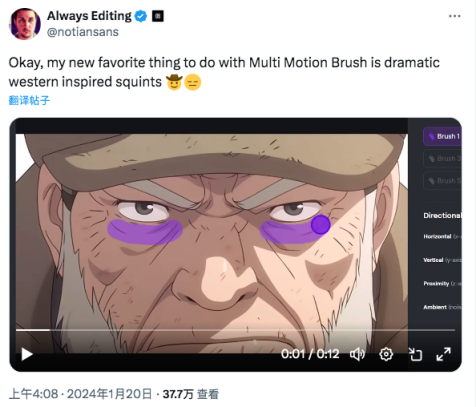Click the blue verified checkmark badge
This screenshot has width=476, height=407.
pyautogui.click(x=141, y=16)
